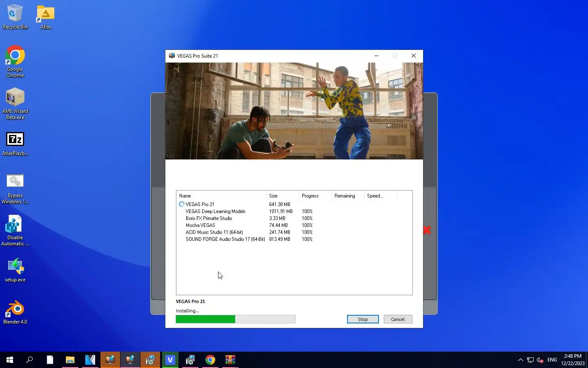Show hidden system tray icons
Screen dimensions: 588x368
tap(520, 360)
